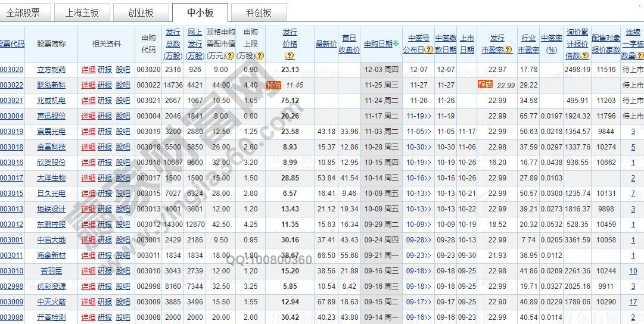The image size is (644, 324).
Task: Expand 中签号 results link 09-28>>
Action: pyautogui.click(x=419, y=240)
